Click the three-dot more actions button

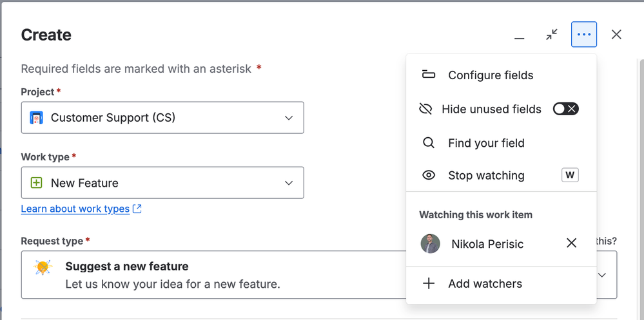(584, 35)
